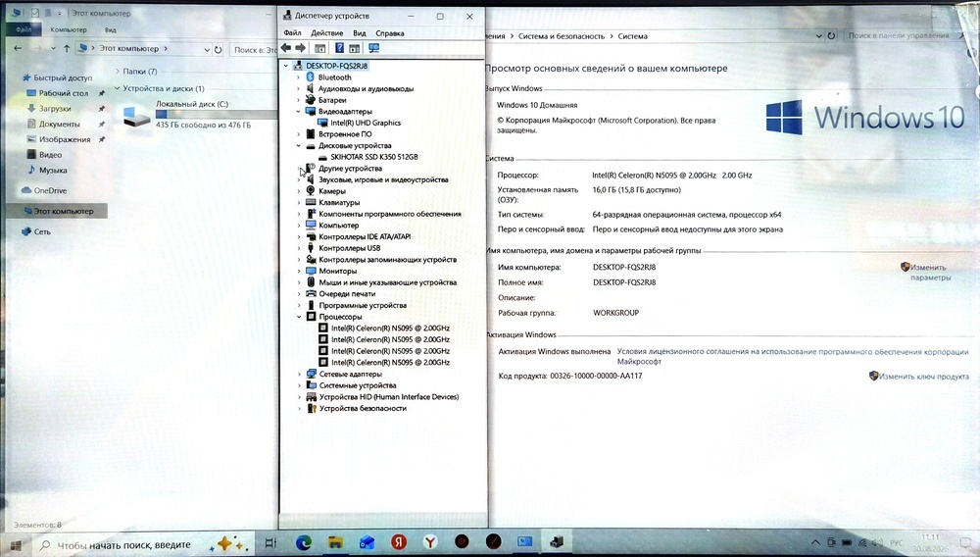Collapse the Дисковые устройства node
This screenshot has width=980, height=557.
[298, 146]
